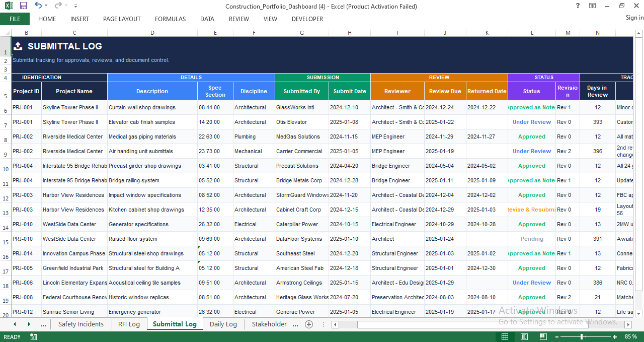Click Ribbon Display Options icon in title bar
Screen dimensions: 644x342
click(593, 6)
